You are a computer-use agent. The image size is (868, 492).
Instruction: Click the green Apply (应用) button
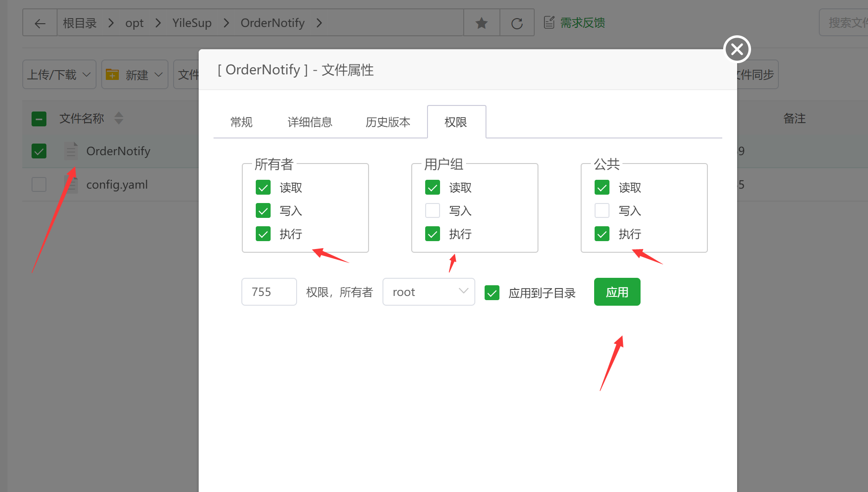point(617,292)
